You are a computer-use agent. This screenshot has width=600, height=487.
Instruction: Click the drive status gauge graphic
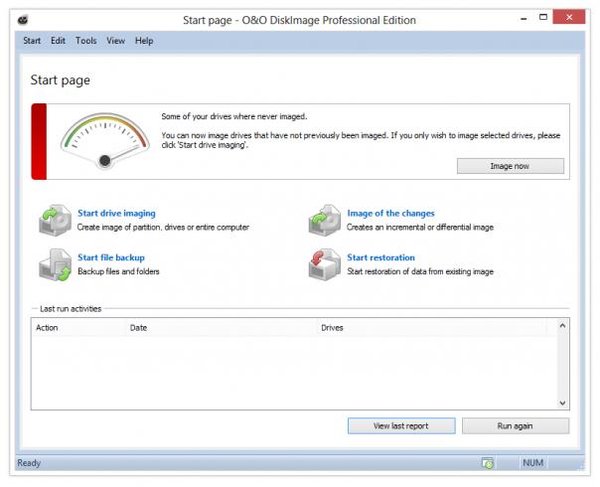click(x=98, y=141)
